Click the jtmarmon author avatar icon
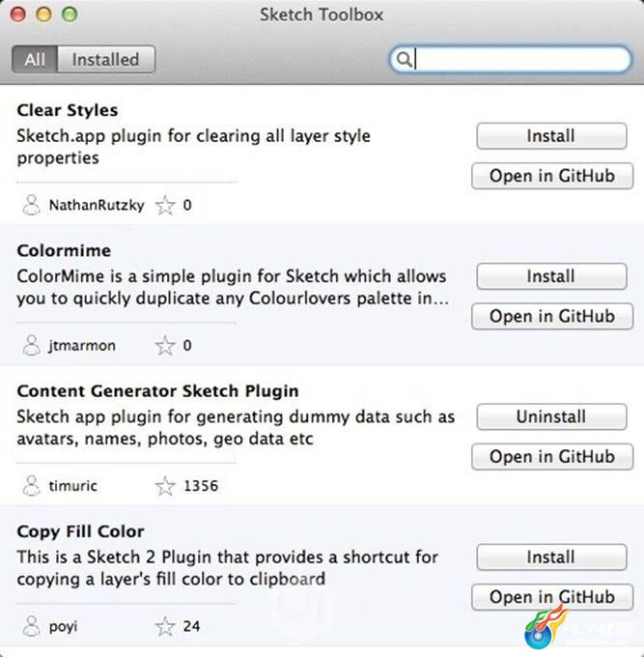Viewport: 644px width, 657px height. click(32, 345)
